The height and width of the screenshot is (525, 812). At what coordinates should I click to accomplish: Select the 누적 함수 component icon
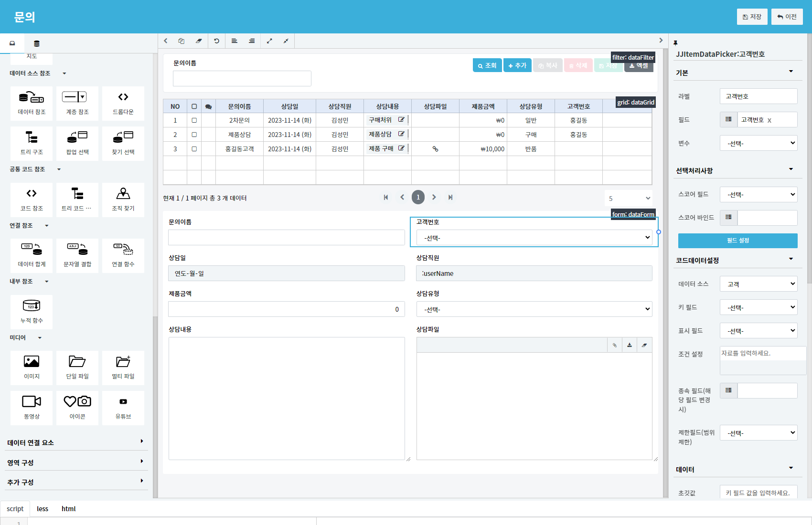32,312
